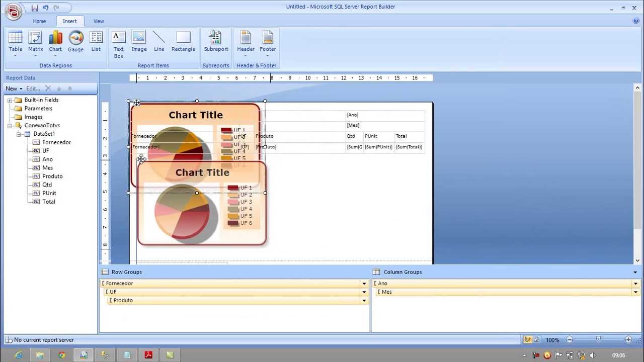Open the Ano column group dropdown
This screenshot has width=644, height=362.
click(x=636, y=284)
